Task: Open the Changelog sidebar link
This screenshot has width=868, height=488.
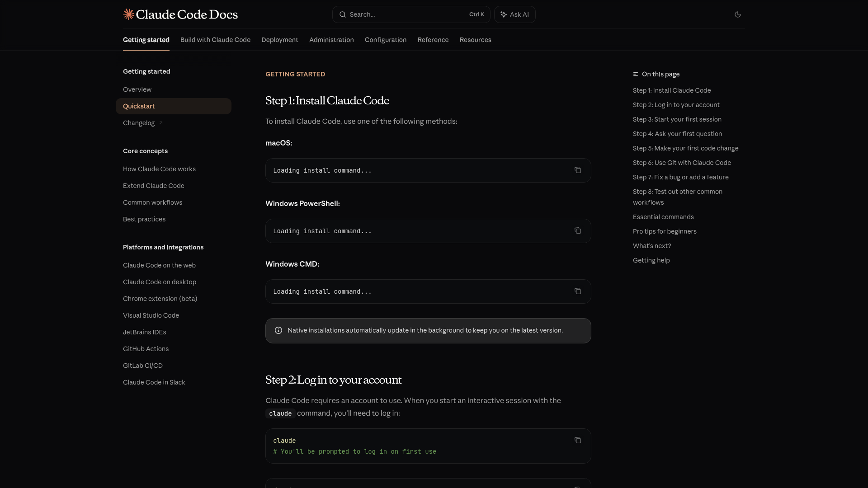Action: (174, 123)
